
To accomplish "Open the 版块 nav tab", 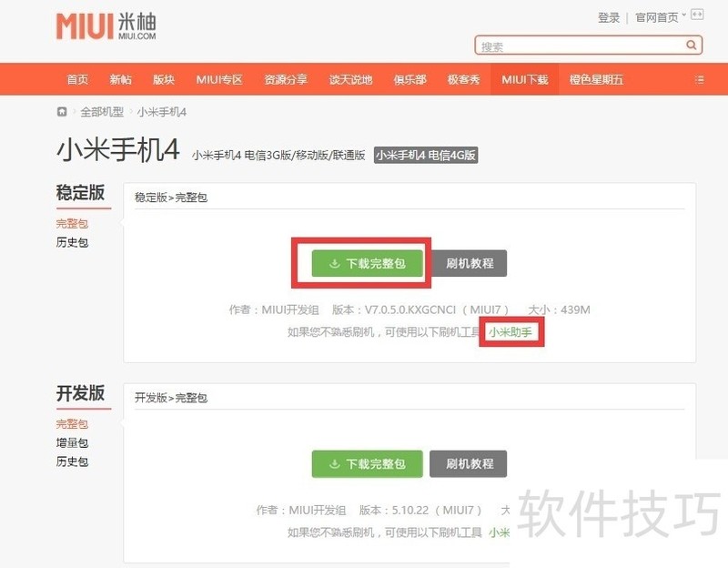I will coord(164,79).
